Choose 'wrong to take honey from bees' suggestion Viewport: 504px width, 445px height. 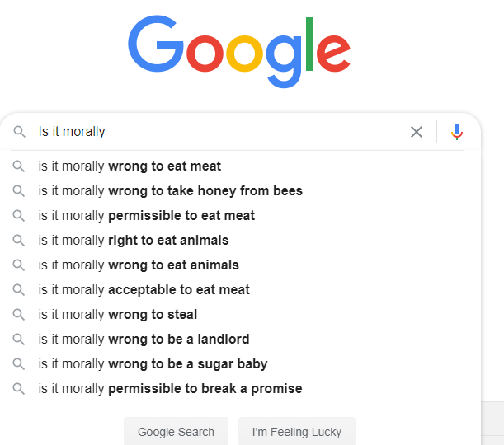click(170, 191)
